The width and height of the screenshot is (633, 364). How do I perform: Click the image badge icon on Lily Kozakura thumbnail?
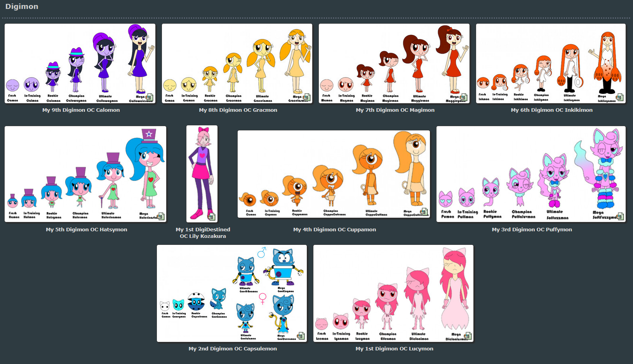coord(212,216)
